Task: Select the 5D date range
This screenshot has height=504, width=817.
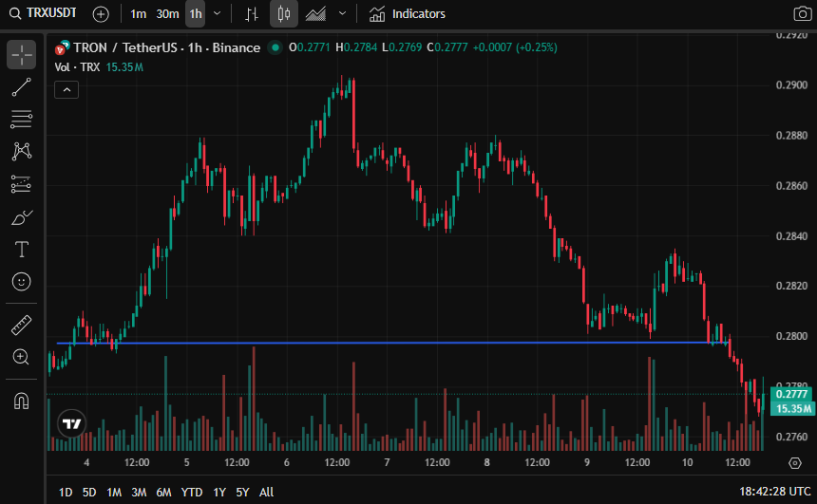Action: coord(89,492)
